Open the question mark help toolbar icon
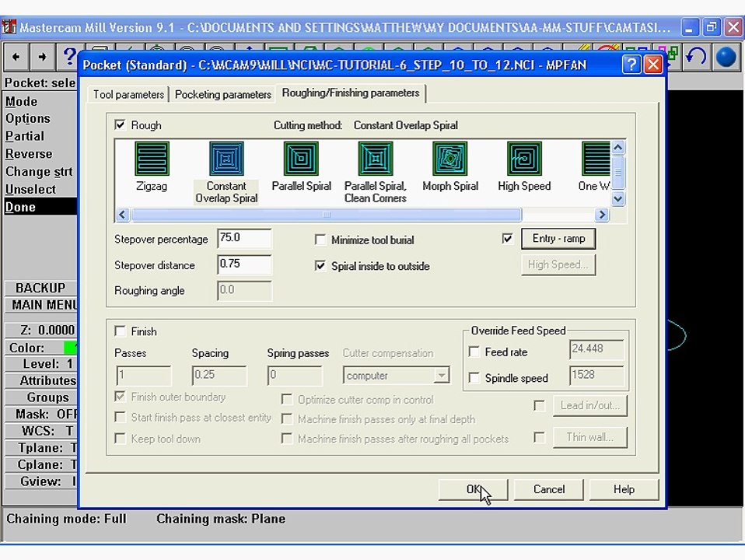 [x=69, y=56]
